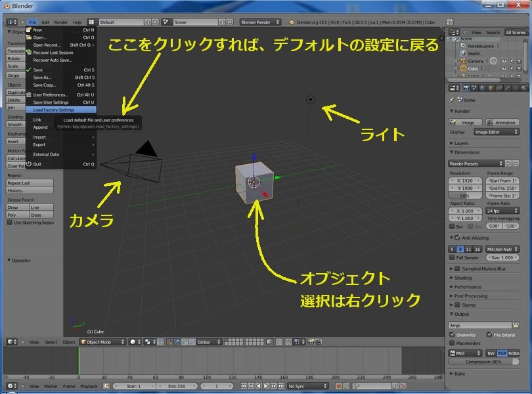Click the OpenGL render image icon
The height and width of the screenshot is (394, 532).
click(x=311, y=342)
